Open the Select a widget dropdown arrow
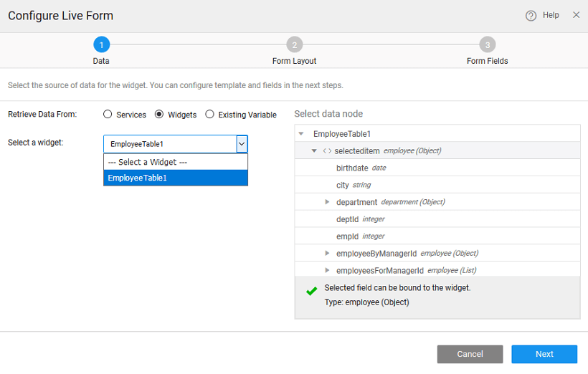The height and width of the screenshot is (374, 588). (x=242, y=144)
